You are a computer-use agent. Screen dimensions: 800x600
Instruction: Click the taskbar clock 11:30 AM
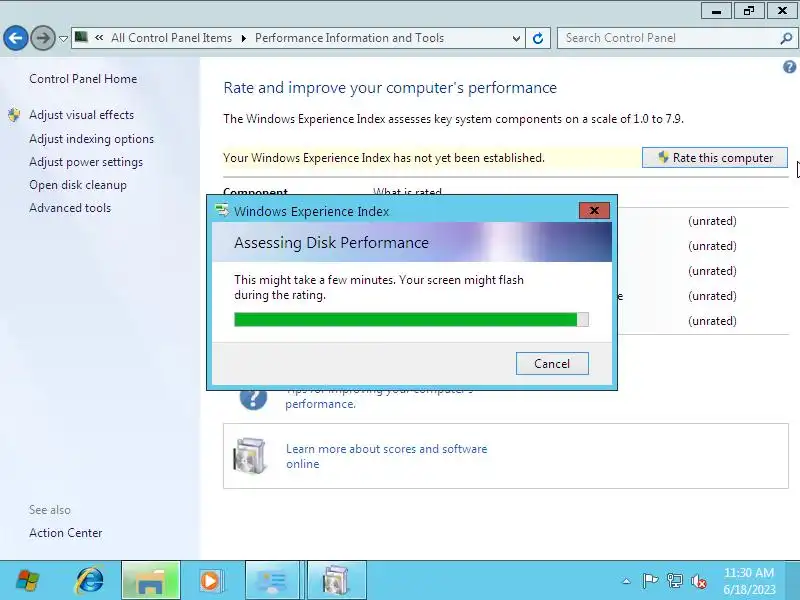(x=748, y=581)
